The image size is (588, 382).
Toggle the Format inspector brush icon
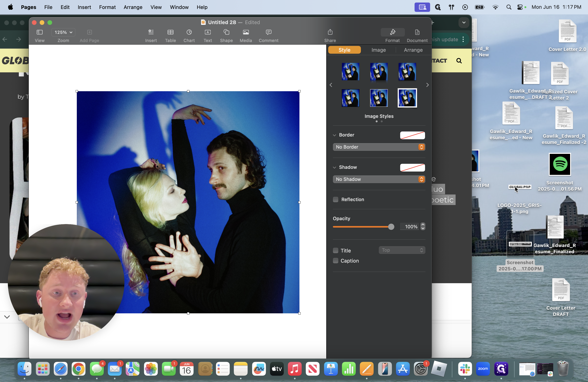(392, 32)
